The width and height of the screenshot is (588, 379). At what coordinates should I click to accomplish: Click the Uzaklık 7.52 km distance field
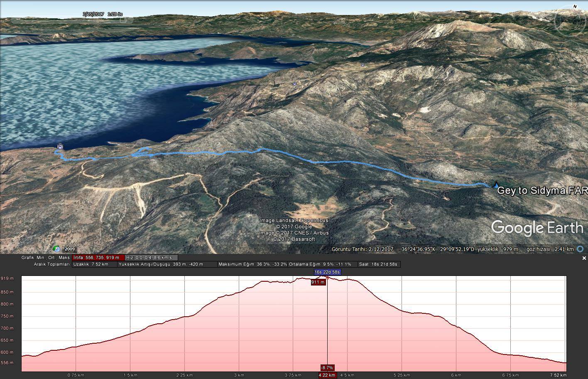point(94,264)
